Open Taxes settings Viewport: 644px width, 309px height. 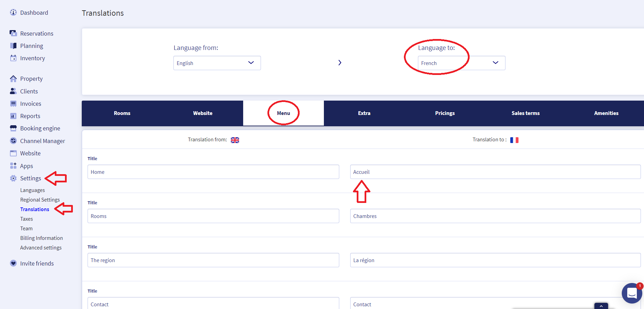pyautogui.click(x=27, y=219)
